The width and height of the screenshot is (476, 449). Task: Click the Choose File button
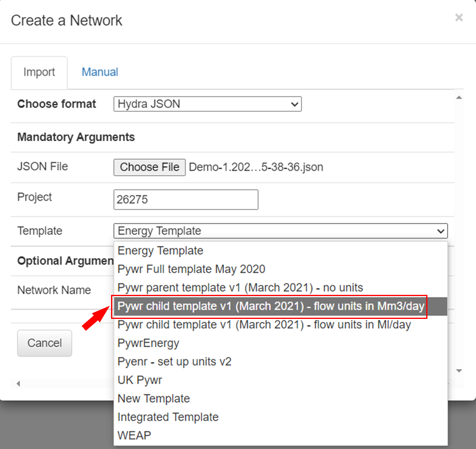[149, 167]
